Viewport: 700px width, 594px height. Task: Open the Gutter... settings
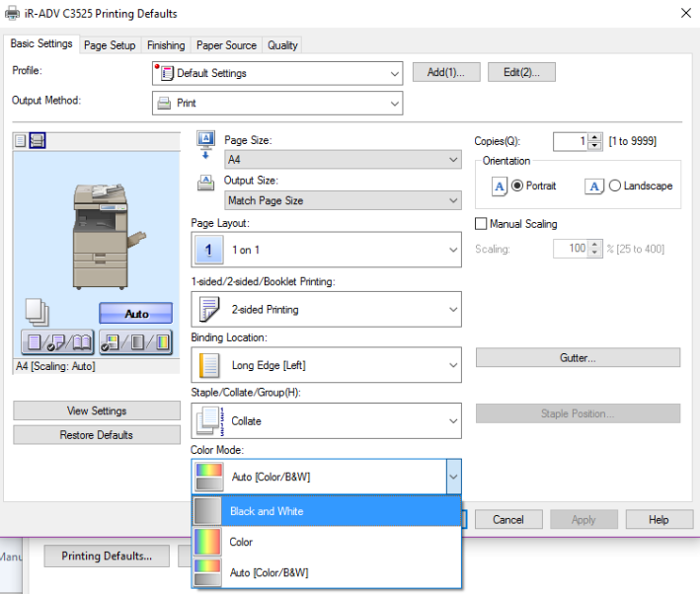pyautogui.click(x=578, y=358)
